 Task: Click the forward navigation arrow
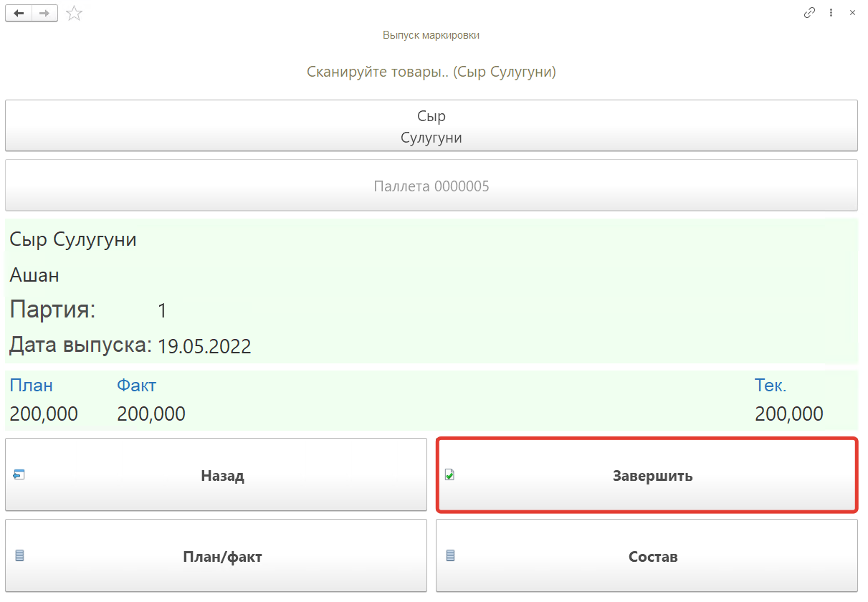pos(44,13)
